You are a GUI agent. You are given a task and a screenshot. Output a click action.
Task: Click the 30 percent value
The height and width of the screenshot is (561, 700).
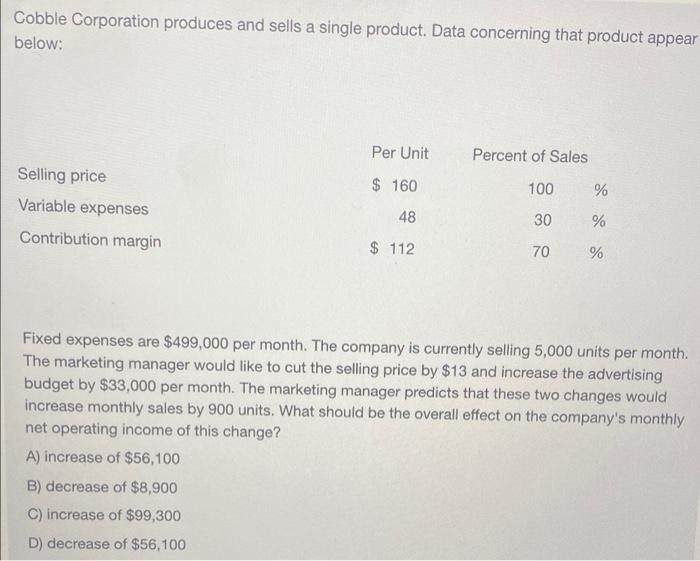542,220
